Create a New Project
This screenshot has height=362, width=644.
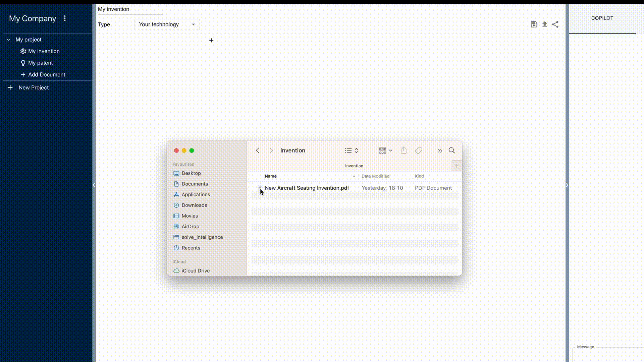34,87
